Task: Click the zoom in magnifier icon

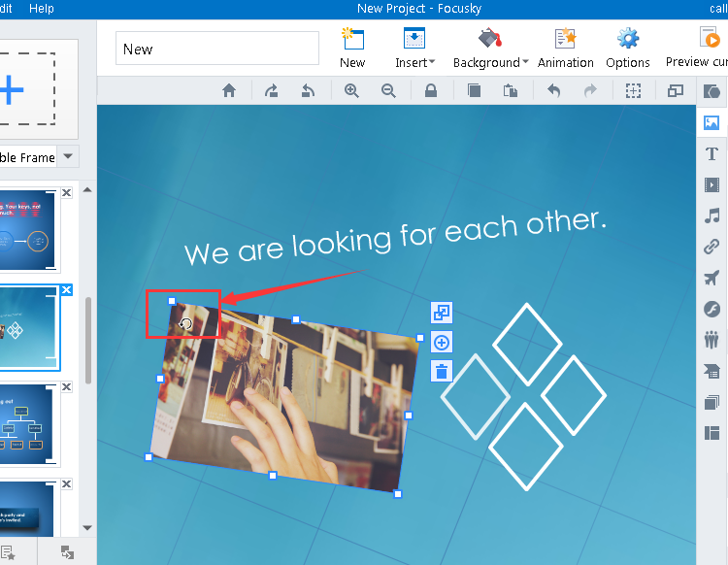Action: coord(351,90)
